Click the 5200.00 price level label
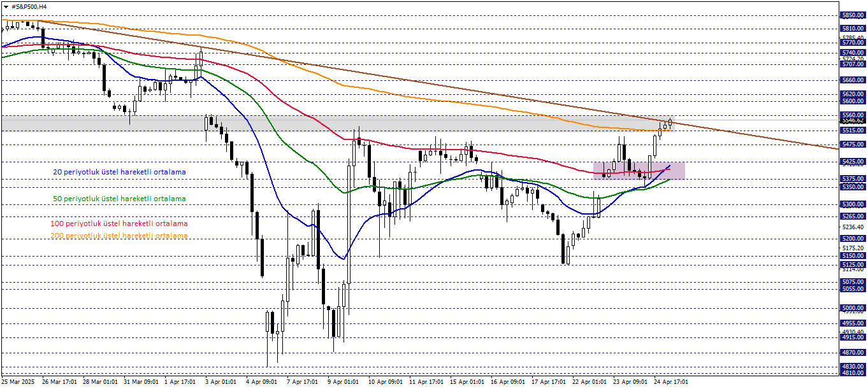The image size is (868, 389). pyautogui.click(x=853, y=239)
